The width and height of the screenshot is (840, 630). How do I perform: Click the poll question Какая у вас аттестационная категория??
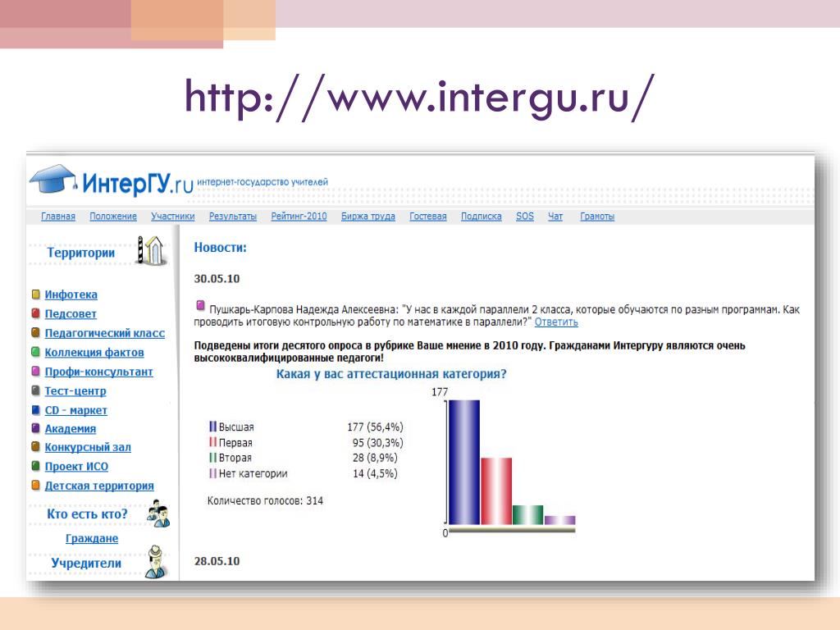tap(391, 374)
